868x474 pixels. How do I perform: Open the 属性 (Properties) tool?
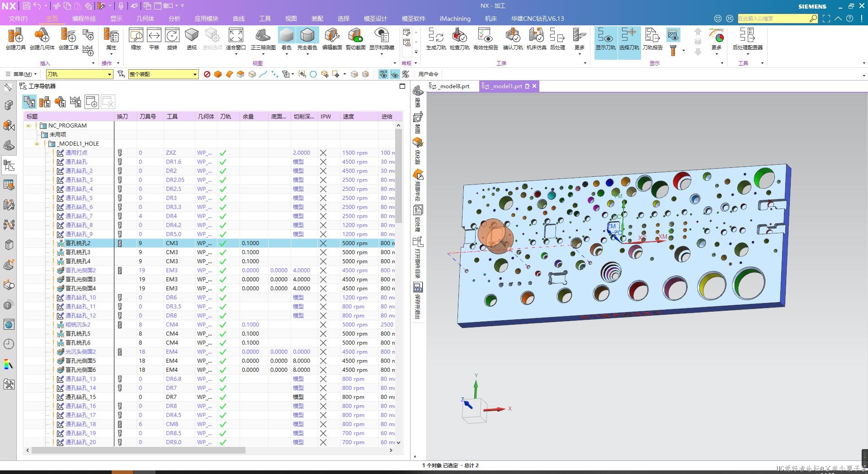point(111,38)
